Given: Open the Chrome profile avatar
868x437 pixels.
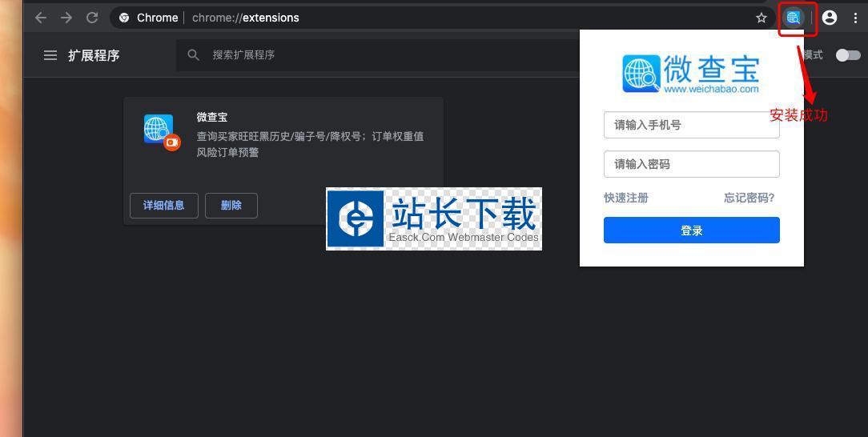Looking at the screenshot, I should pos(830,18).
